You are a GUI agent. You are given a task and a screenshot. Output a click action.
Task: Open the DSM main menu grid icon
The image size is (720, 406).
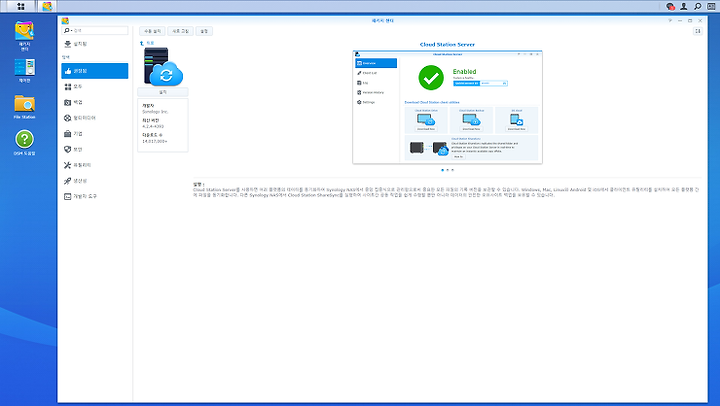21,6
